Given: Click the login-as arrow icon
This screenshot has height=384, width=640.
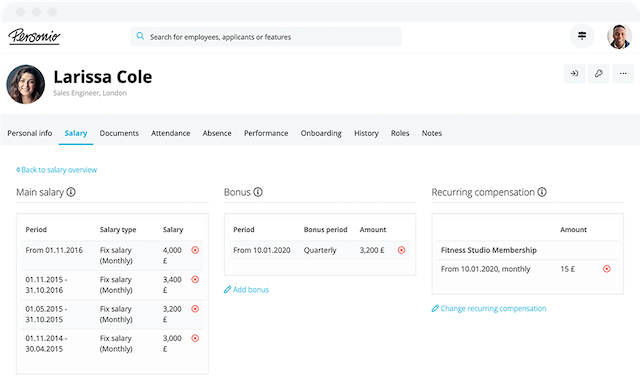Looking at the screenshot, I should click(x=574, y=73).
